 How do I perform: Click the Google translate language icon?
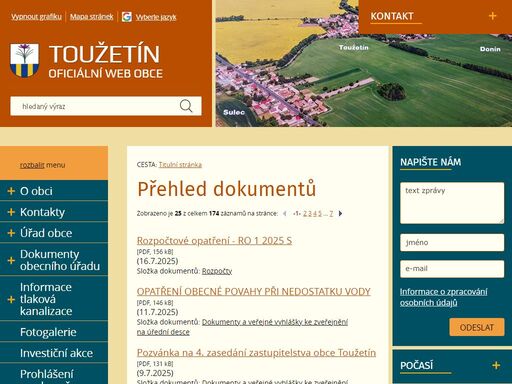click(127, 17)
